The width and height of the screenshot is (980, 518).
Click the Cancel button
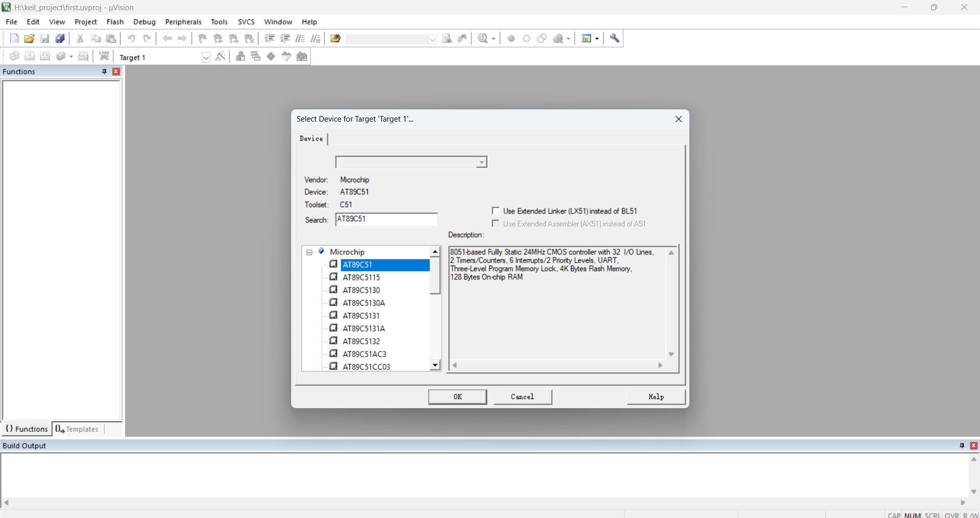[x=523, y=397]
